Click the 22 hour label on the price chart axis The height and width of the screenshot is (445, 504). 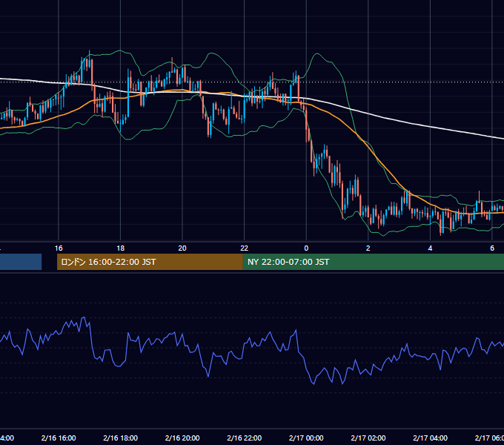(x=245, y=248)
